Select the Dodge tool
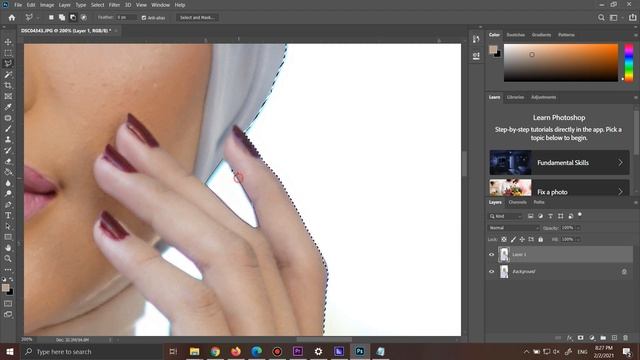This screenshot has height=360, width=640. (8, 193)
